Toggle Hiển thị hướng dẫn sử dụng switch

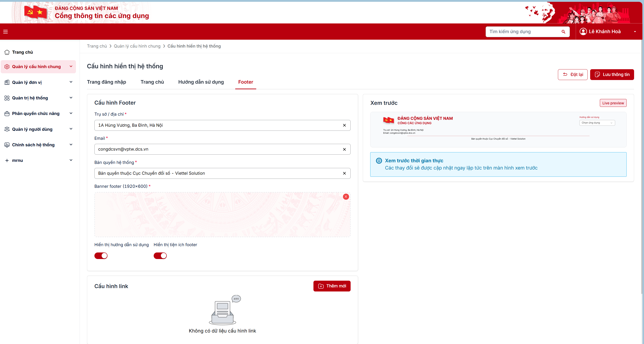pyautogui.click(x=101, y=256)
